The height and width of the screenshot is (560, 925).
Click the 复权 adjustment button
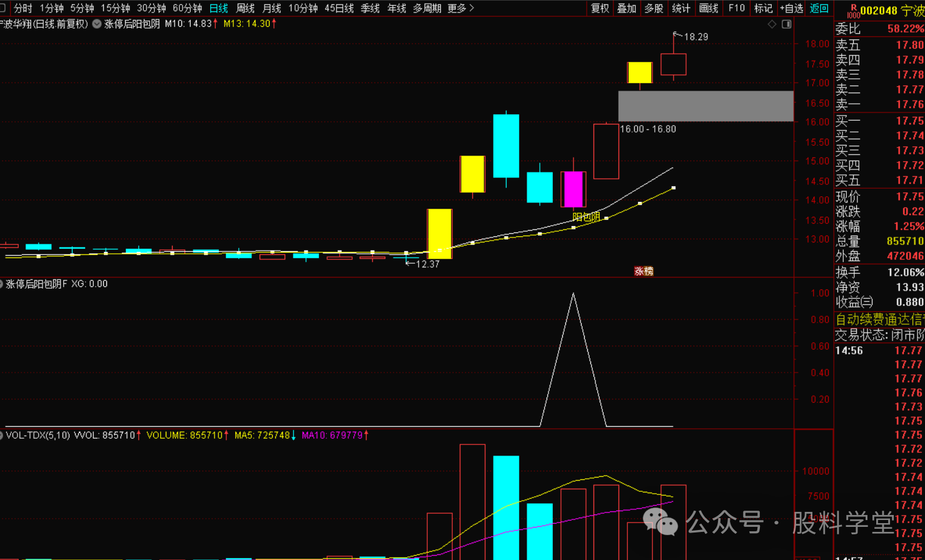(x=600, y=8)
